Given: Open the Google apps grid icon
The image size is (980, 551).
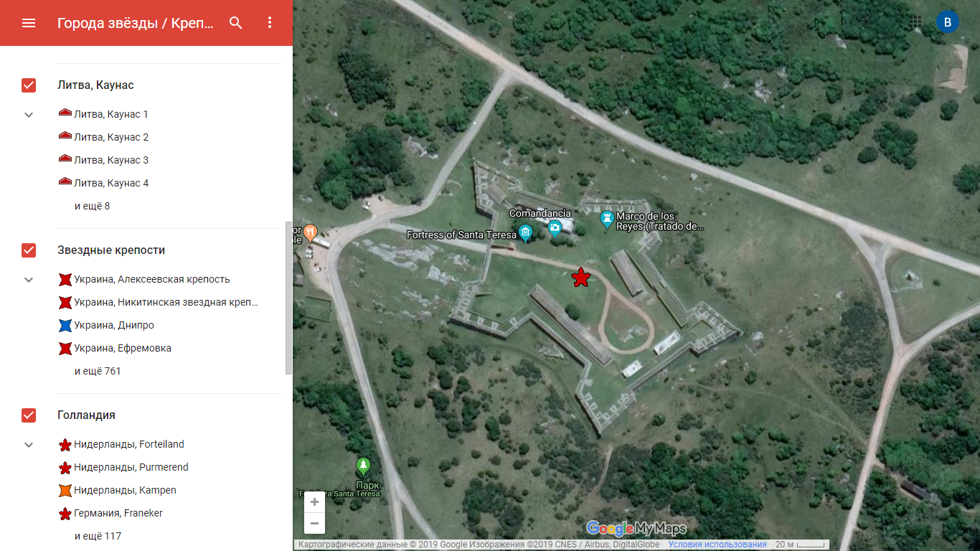Looking at the screenshot, I should click(915, 22).
